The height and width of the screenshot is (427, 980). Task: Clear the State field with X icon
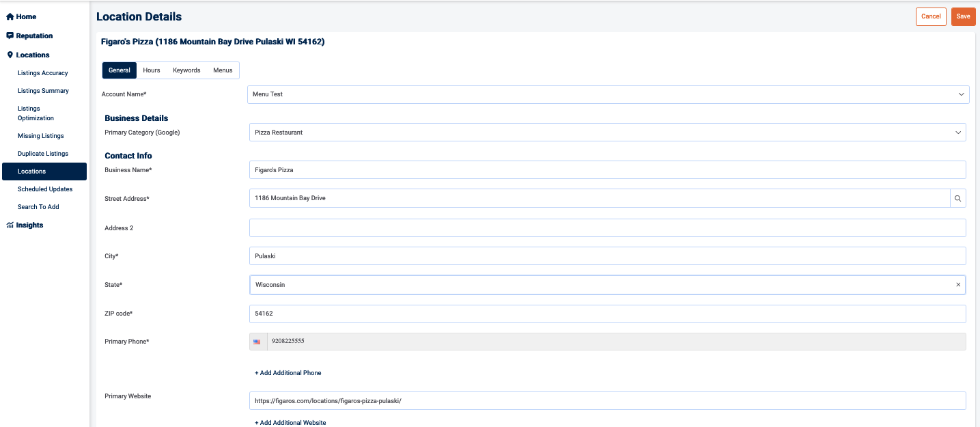(957, 285)
